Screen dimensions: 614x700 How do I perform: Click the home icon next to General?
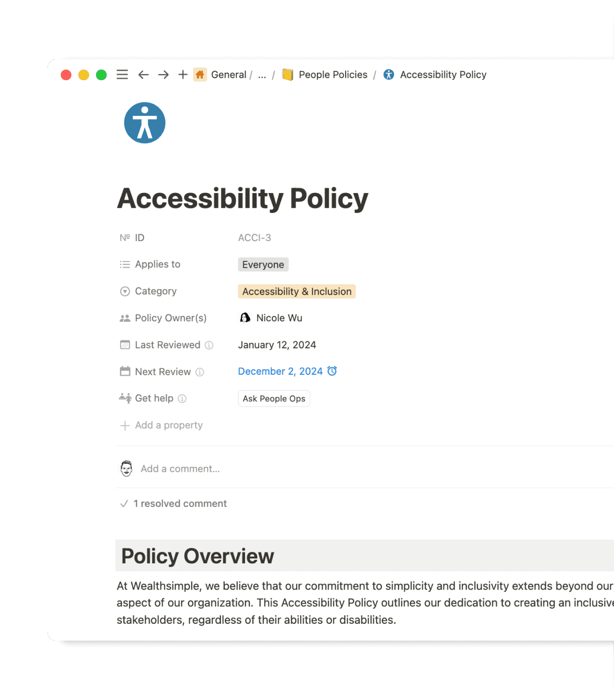200,75
